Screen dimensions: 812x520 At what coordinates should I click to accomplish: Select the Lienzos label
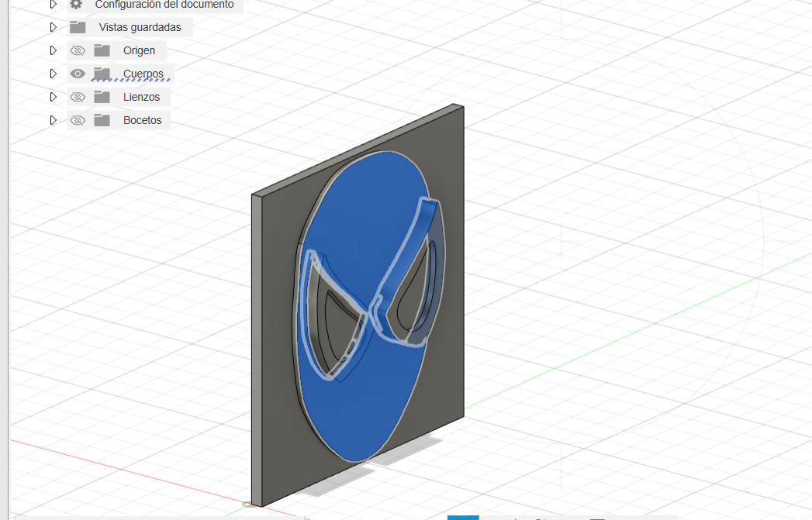pyautogui.click(x=141, y=98)
